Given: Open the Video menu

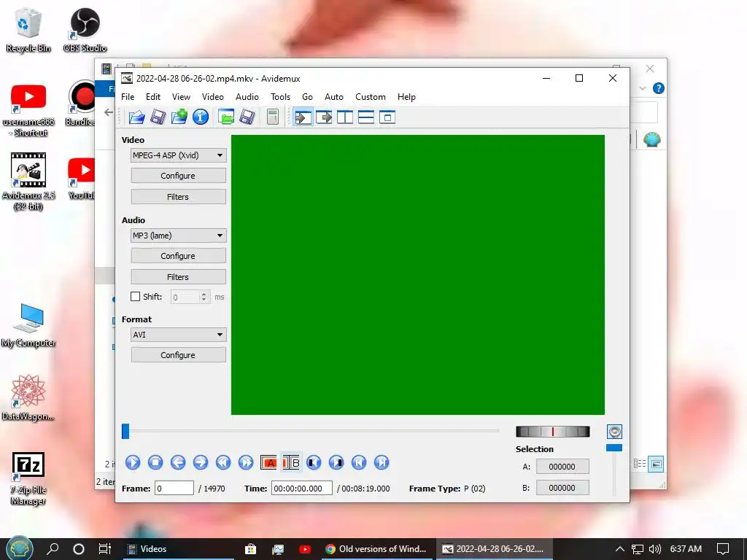Looking at the screenshot, I should (x=213, y=97).
